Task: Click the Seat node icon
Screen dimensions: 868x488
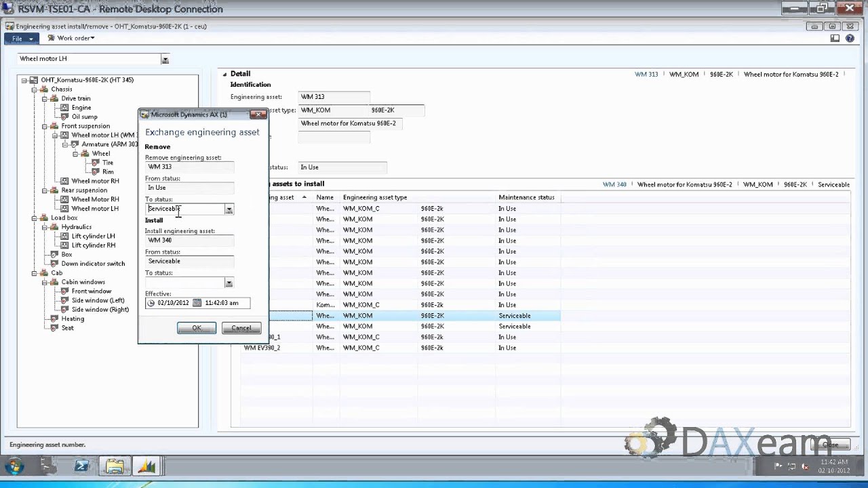Action: coord(55,328)
